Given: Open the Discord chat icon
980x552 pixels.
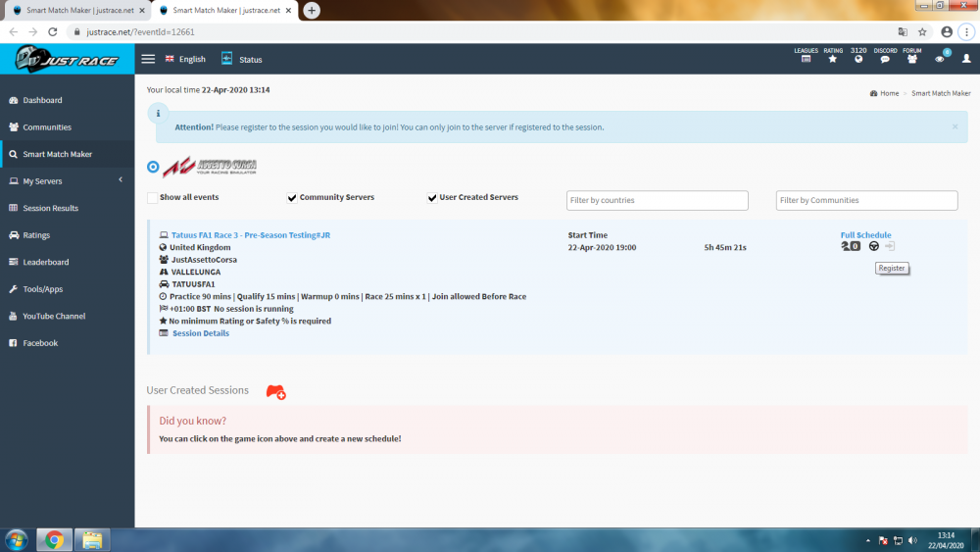Looking at the screenshot, I should point(885,59).
